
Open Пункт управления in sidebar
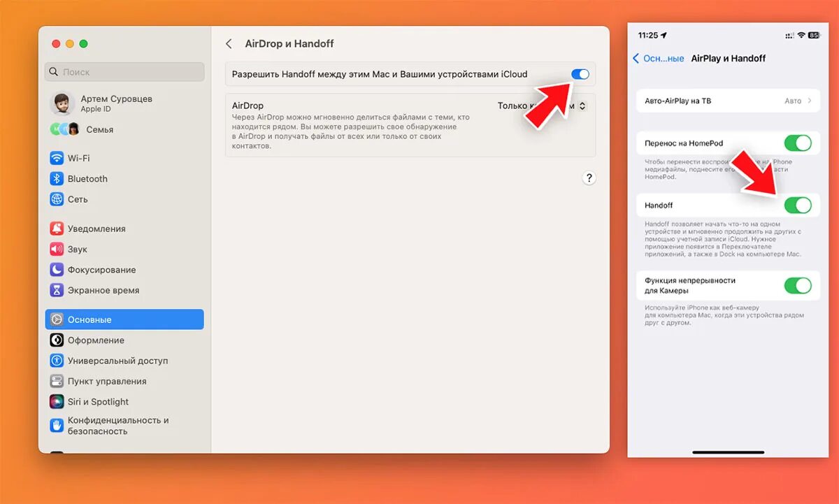(x=124, y=381)
